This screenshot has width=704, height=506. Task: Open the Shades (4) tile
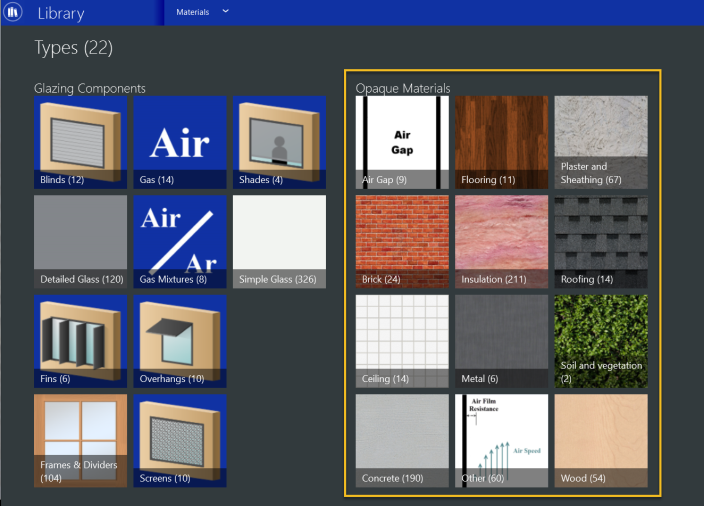pos(279,142)
